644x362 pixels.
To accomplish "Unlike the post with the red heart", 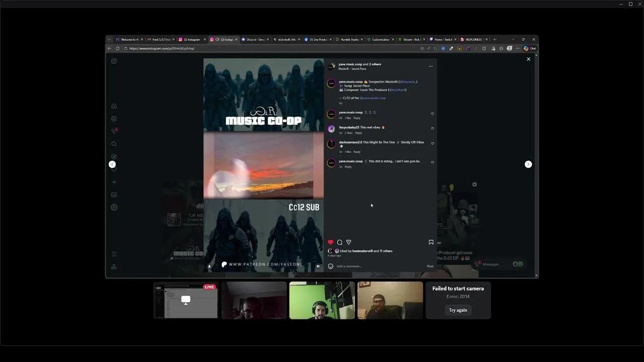I will click(331, 242).
